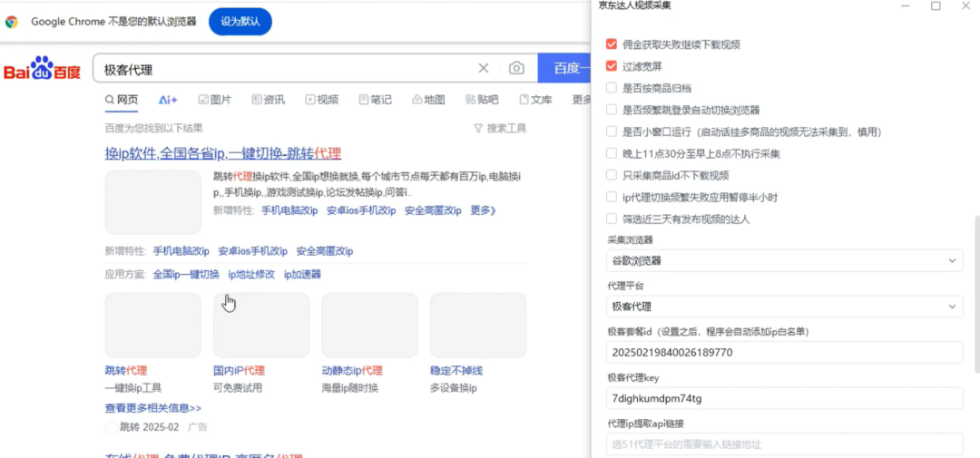
Task: Click the 代理ip提取api链接 input field
Action: 784,445
